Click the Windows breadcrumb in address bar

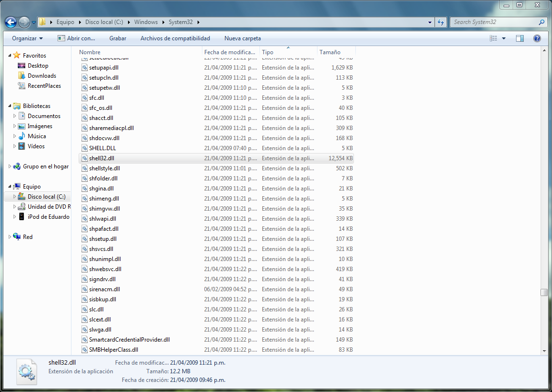point(146,22)
